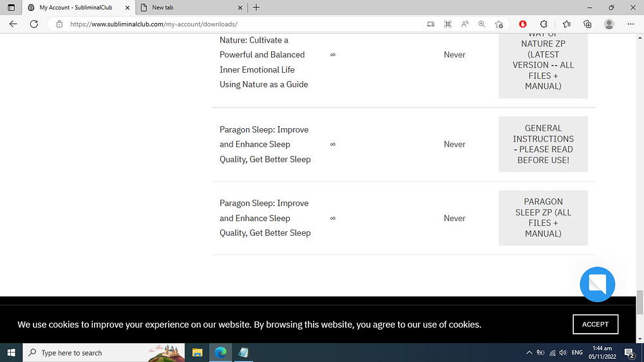This screenshot has height=362, width=644.
Task: Open a new tab with the plus button
Action: click(x=256, y=7)
